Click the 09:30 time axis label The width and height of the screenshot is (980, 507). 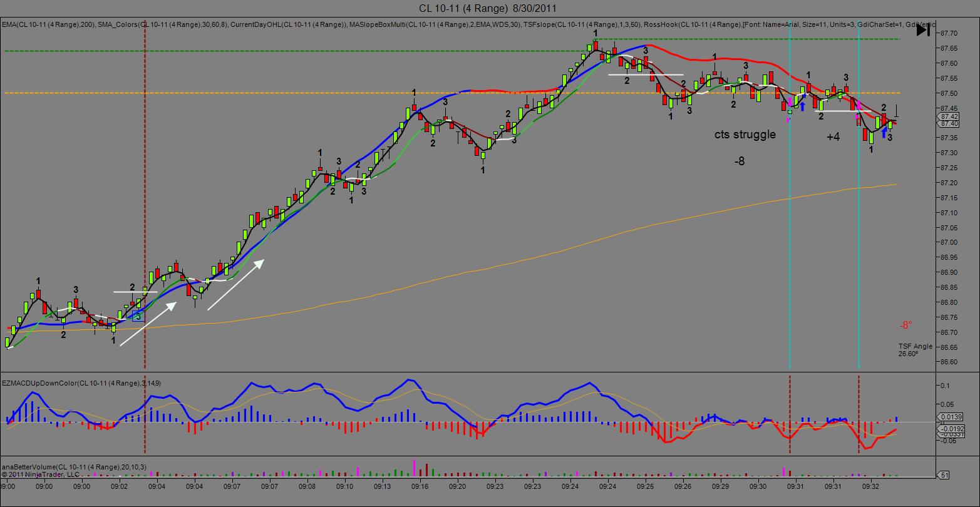[758, 486]
